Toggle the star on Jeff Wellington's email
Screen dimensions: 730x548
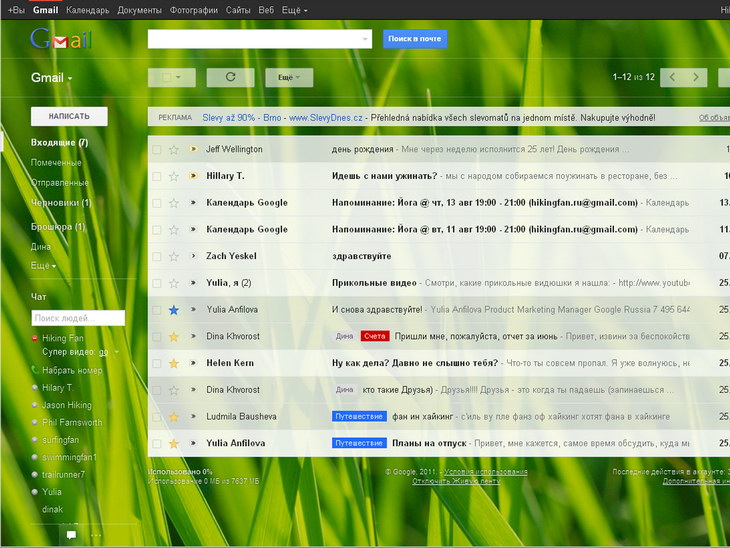[x=173, y=149]
